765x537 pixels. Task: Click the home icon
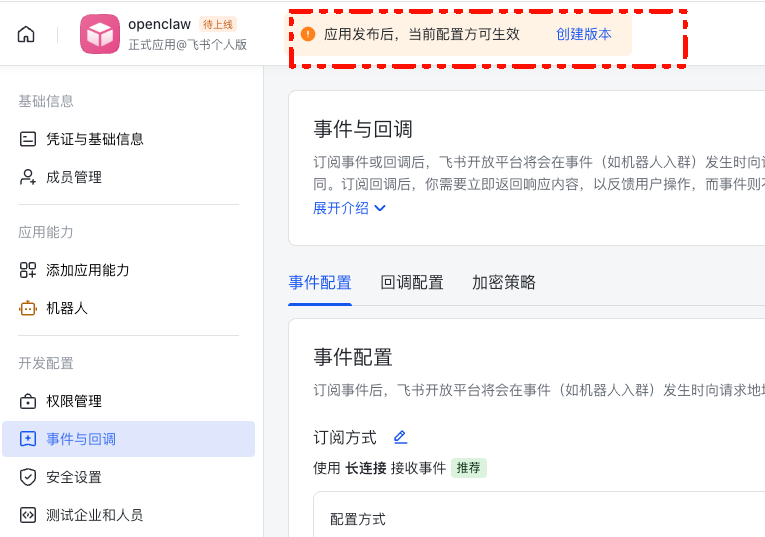(x=26, y=34)
